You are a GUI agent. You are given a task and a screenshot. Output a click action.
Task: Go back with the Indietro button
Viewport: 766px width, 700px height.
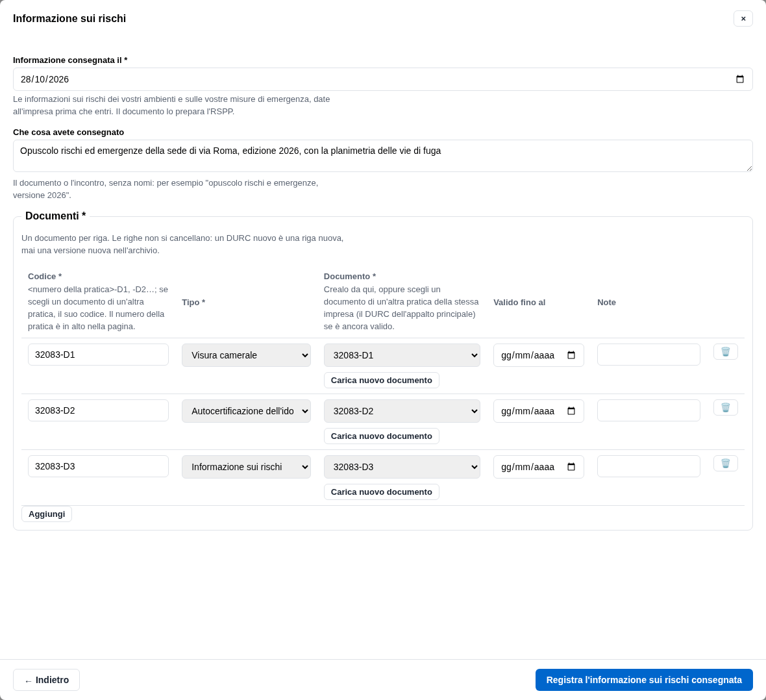click(46, 680)
